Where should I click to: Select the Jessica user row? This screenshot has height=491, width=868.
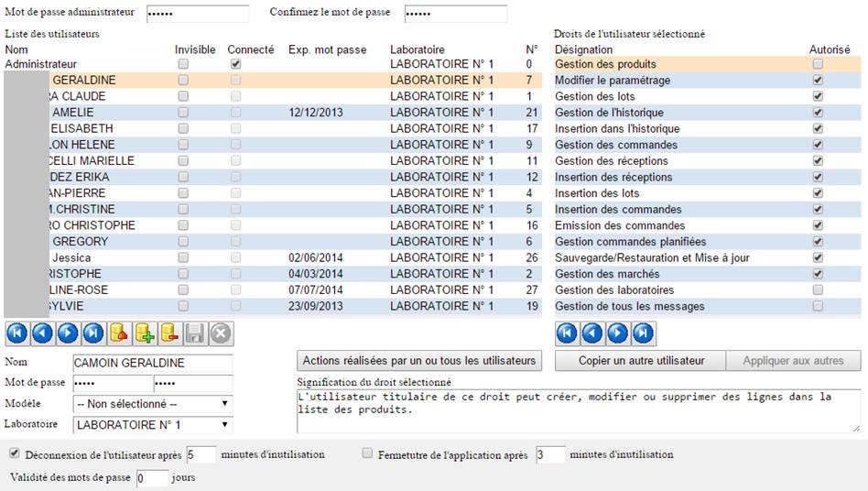[x=272, y=257]
